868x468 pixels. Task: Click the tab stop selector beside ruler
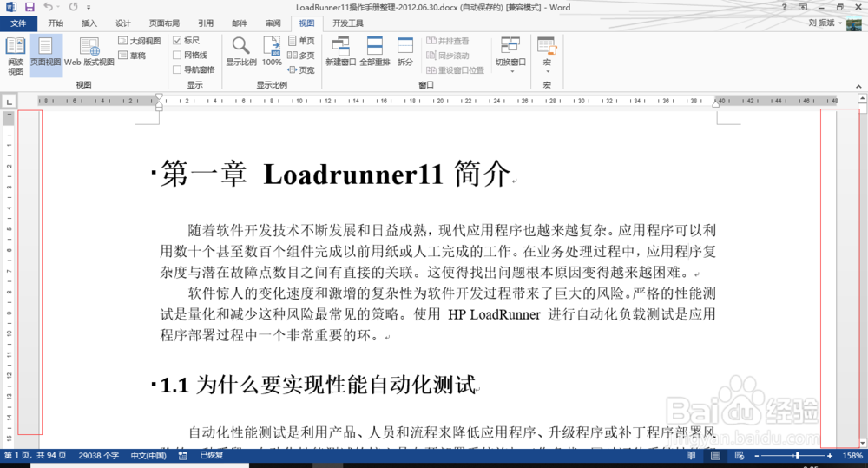tap(9, 102)
